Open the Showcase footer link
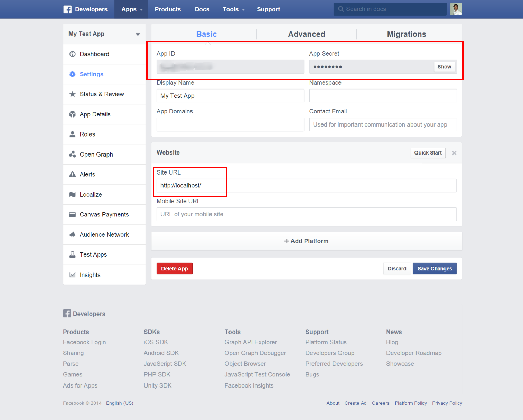 tap(400, 364)
